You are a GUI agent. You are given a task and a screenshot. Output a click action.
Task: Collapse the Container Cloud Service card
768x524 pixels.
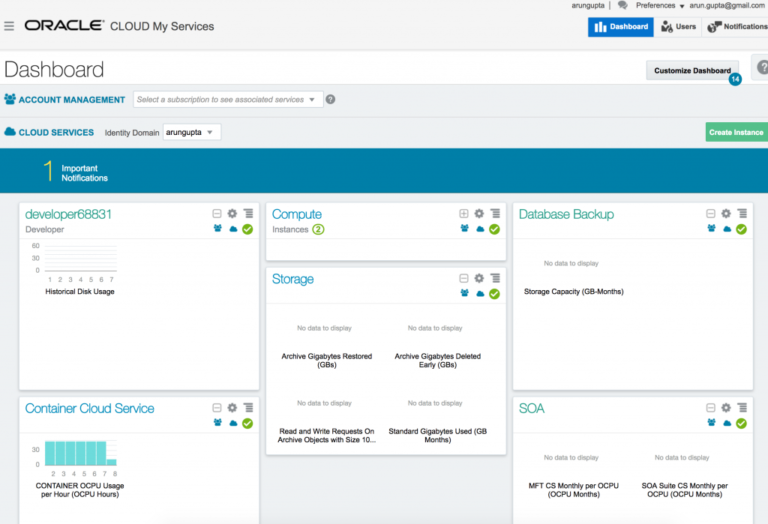[x=217, y=407]
